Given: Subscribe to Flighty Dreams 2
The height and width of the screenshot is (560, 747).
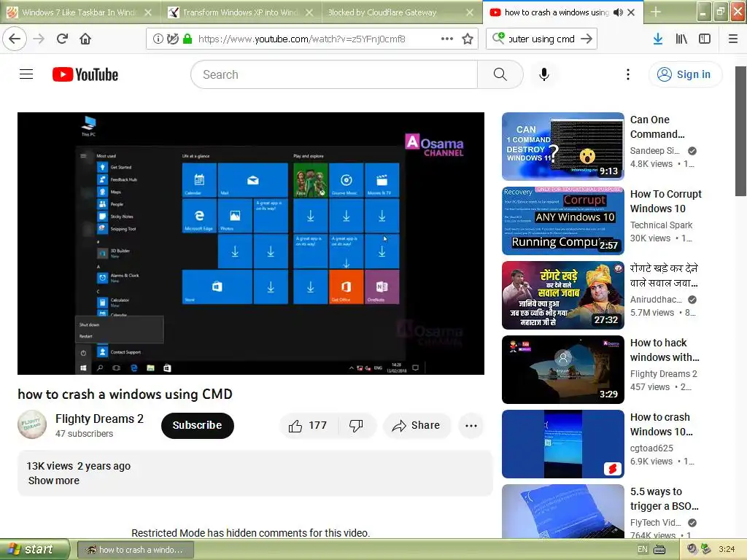Looking at the screenshot, I should (x=197, y=425).
